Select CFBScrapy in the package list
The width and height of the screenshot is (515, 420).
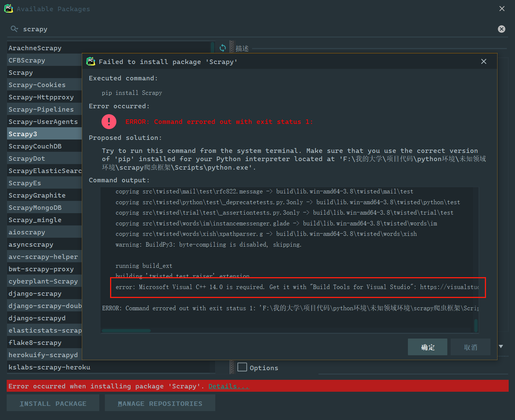(x=45, y=60)
